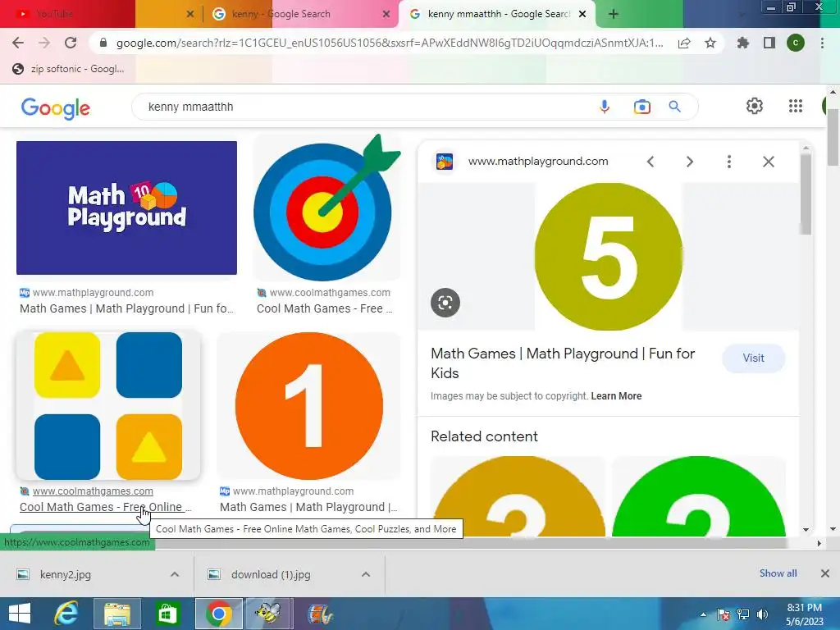Open zip softonic bookmark
Image resolution: width=840 pixels, height=630 pixels.
tap(69, 69)
